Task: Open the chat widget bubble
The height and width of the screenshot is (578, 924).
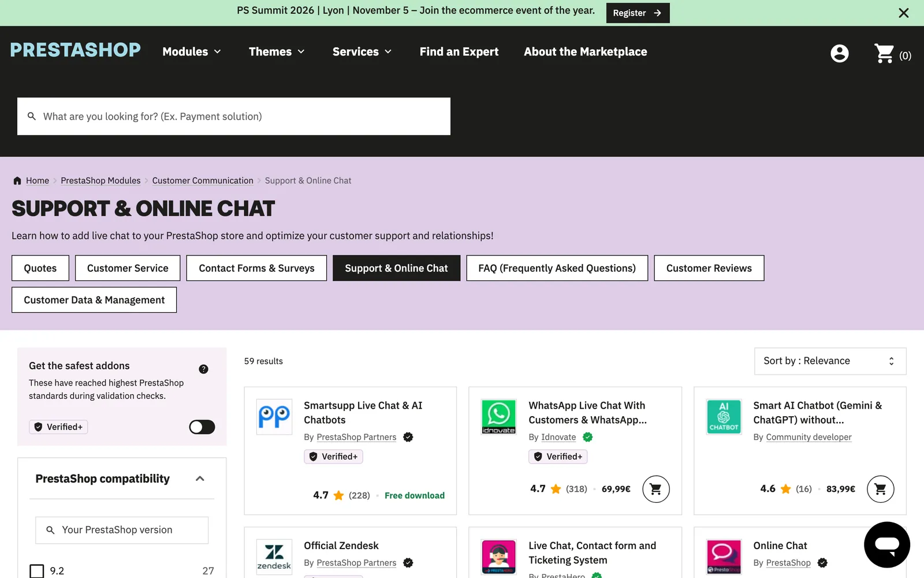Action: tap(887, 544)
